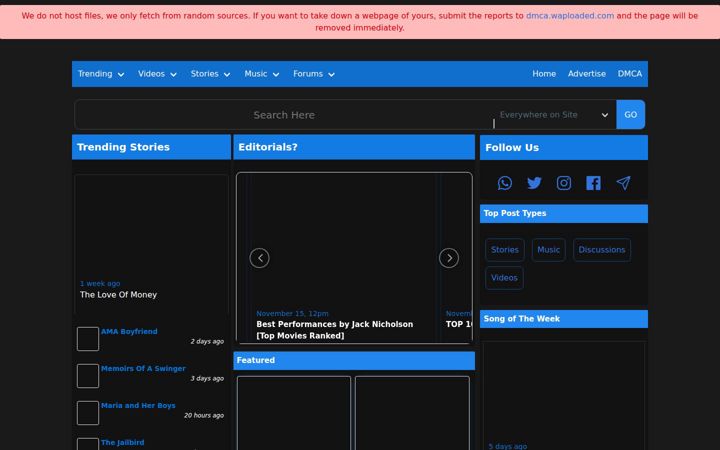The width and height of the screenshot is (720, 450).
Task: Click the Memoirs Of A Swinger thumbnail
Action: tap(88, 376)
